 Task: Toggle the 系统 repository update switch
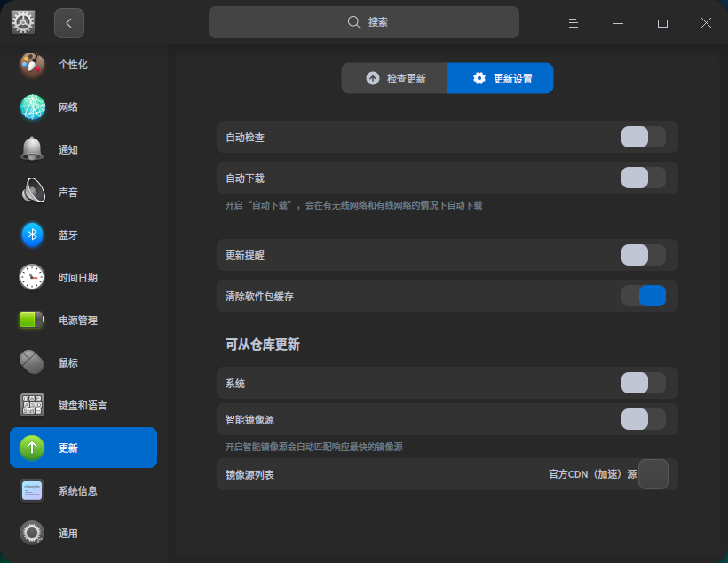(x=644, y=384)
